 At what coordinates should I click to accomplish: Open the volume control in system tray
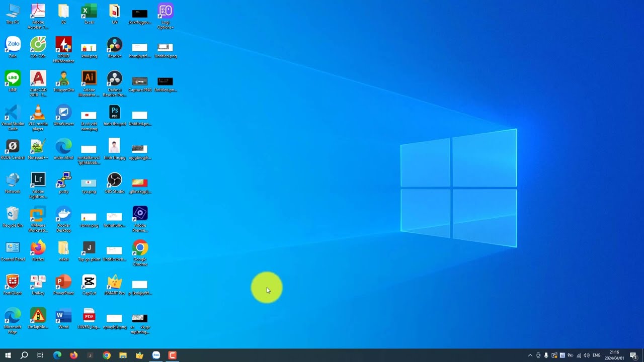coord(586,355)
